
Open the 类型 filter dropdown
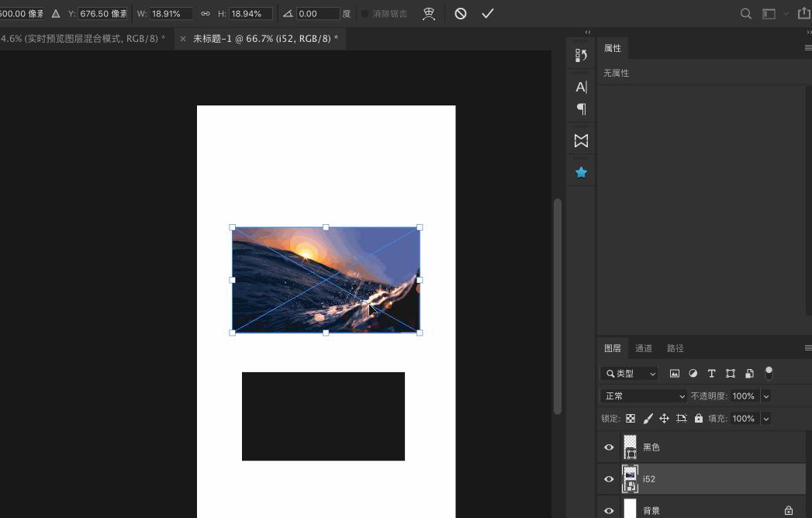[629, 373]
